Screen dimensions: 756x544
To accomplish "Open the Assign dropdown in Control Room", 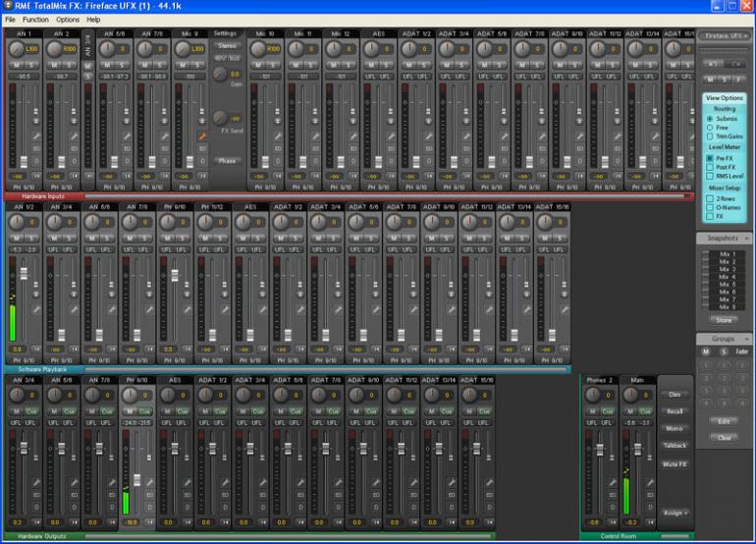I will (x=675, y=513).
